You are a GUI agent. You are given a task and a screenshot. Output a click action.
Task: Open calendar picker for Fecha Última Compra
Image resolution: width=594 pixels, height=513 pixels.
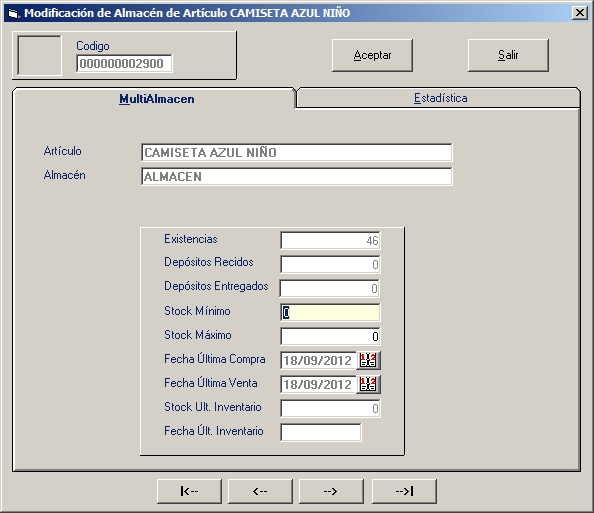tap(368, 360)
